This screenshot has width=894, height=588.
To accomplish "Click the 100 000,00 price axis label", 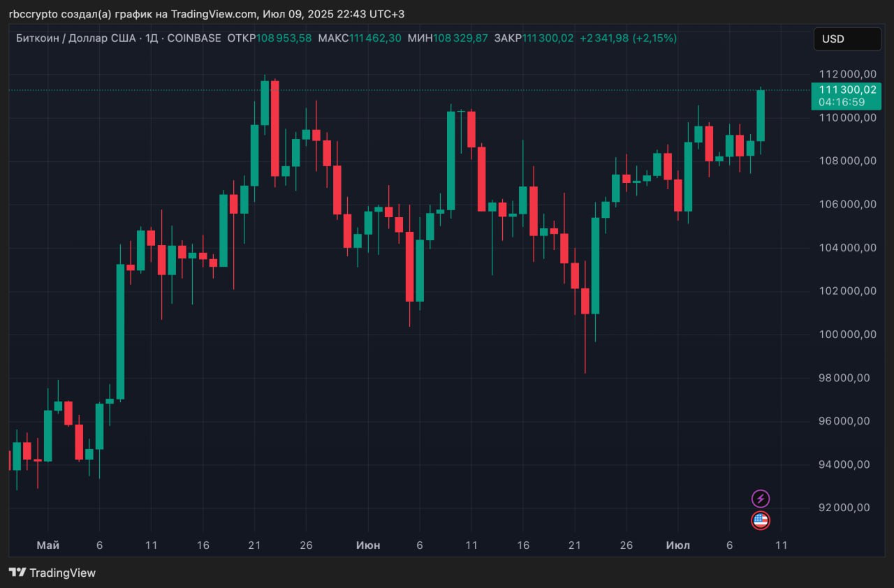I will tap(847, 335).
